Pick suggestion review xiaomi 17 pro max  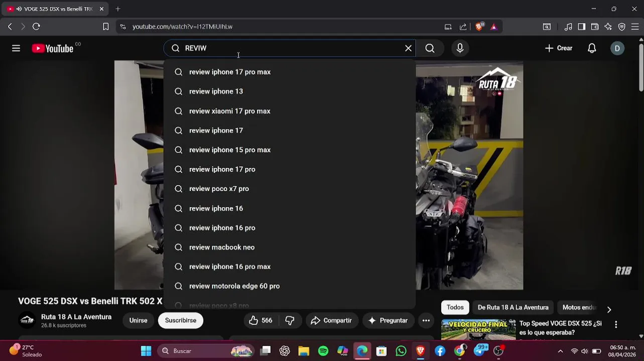click(290, 111)
